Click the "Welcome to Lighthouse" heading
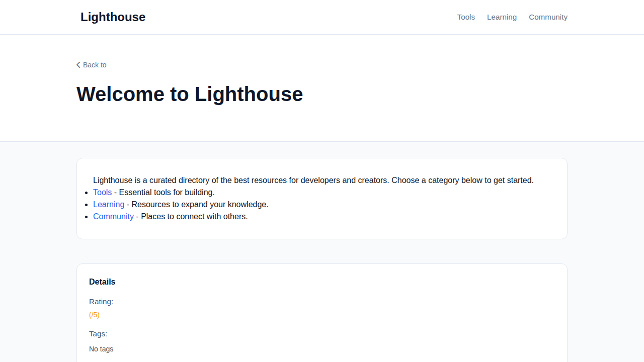The width and height of the screenshot is (644, 362). tap(190, 94)
